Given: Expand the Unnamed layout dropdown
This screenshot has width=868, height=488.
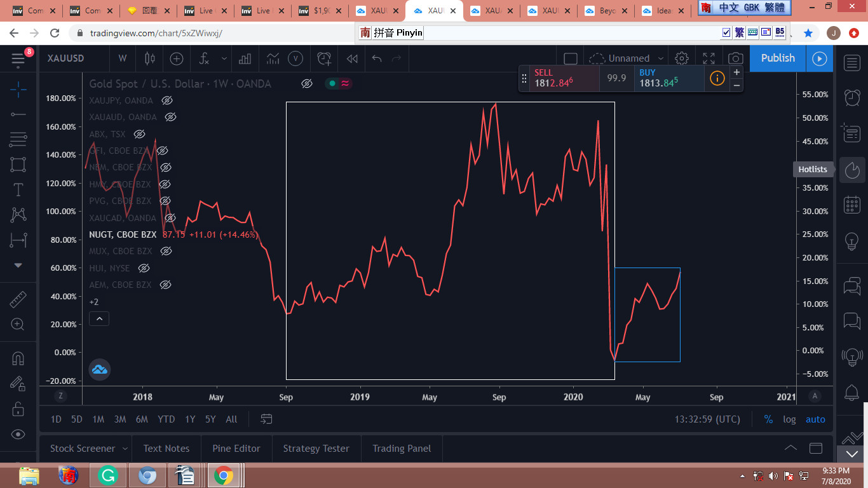Looking at the screenshot, I should point(661,58).
